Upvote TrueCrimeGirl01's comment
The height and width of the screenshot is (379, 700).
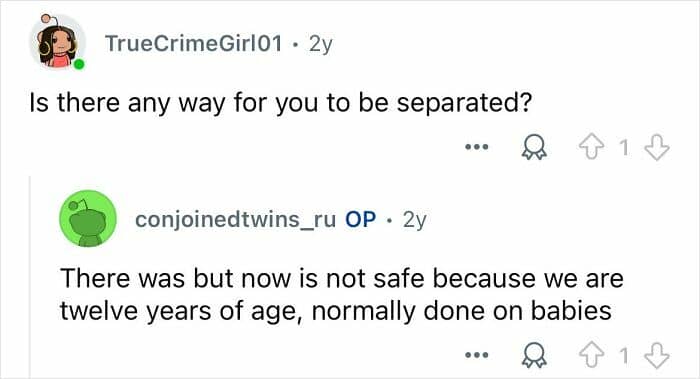[592, 148]
